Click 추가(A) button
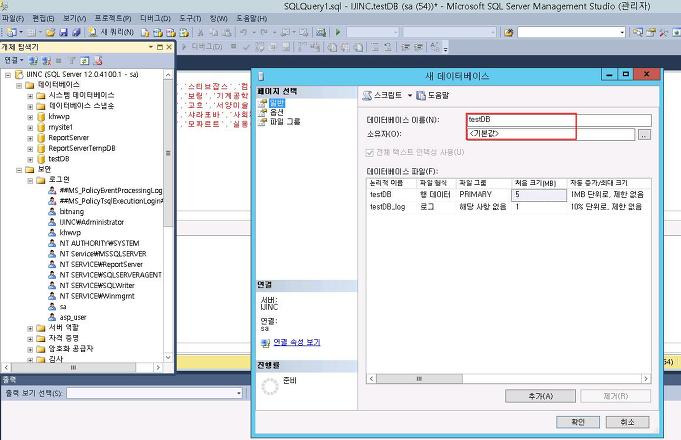This screenshot has height=440, width=681. tap(540, 396)
